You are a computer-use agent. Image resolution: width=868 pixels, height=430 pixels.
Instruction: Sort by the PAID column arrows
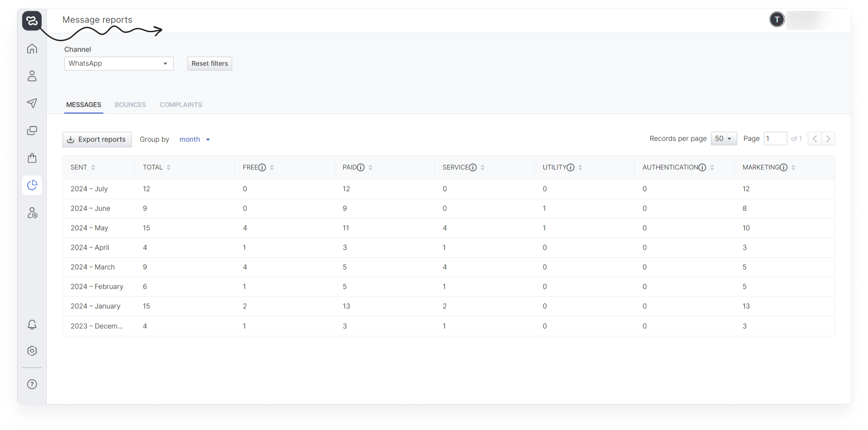click(x=370, y=167)
